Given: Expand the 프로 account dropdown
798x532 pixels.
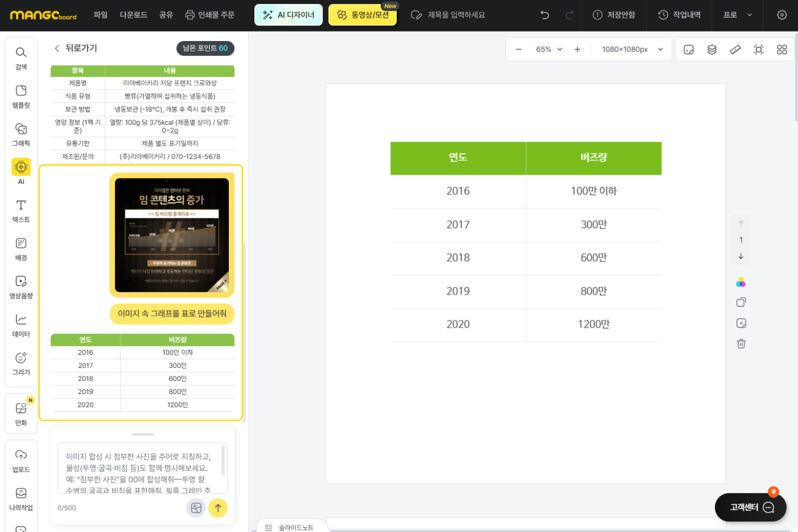Looking at the screenshot, I should click(x=737, y=15).
